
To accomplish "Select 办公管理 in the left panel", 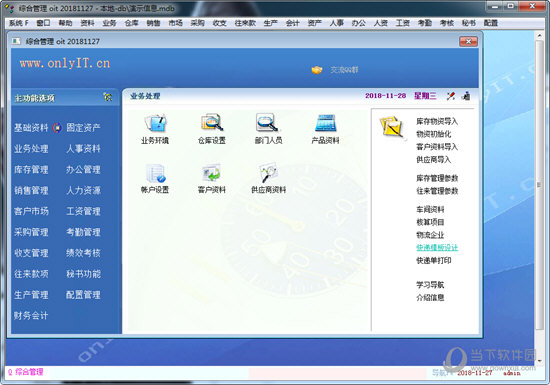I will click(83, 170).
